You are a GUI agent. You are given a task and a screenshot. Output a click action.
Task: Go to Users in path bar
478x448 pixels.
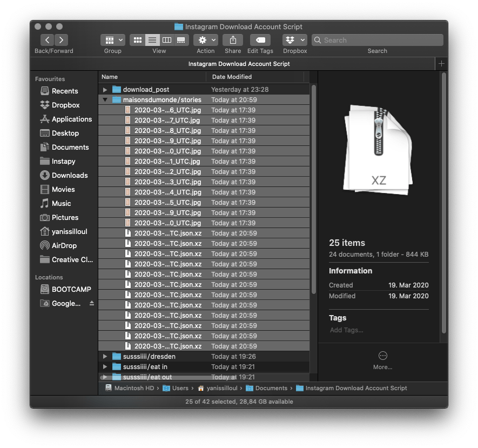click(x=176, y=388)
